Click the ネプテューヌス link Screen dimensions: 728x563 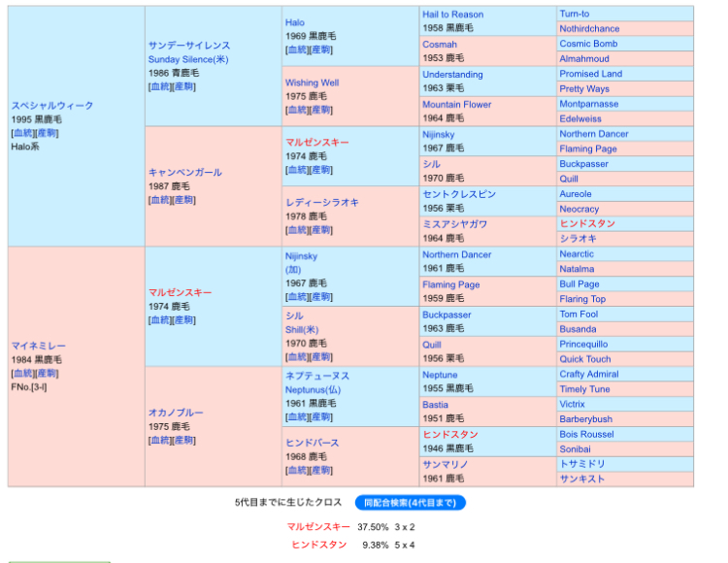(x=316, y=376)
